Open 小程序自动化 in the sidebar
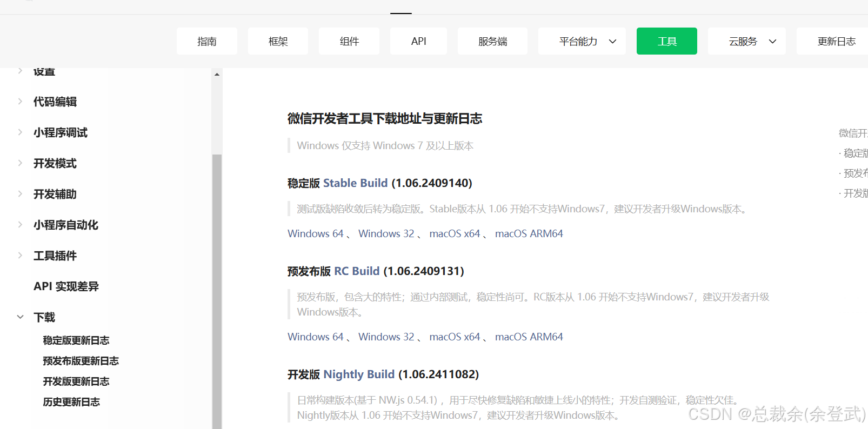The width and height of the screenshot is (868, 429). tap(66, 225)
